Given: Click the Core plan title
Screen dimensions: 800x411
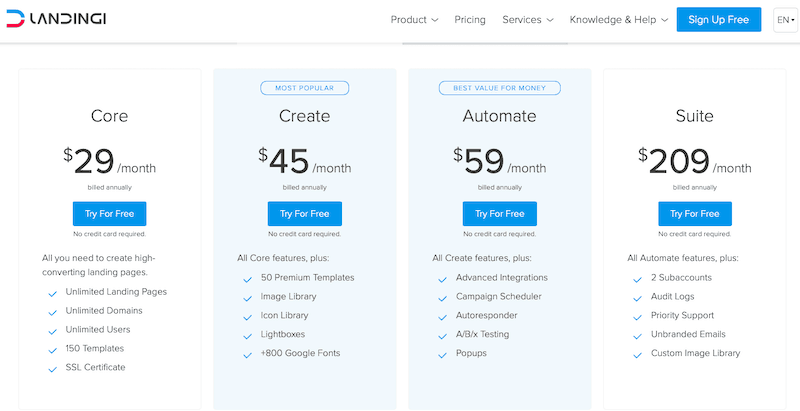Looking at the screenshot, I should [109, 116].
